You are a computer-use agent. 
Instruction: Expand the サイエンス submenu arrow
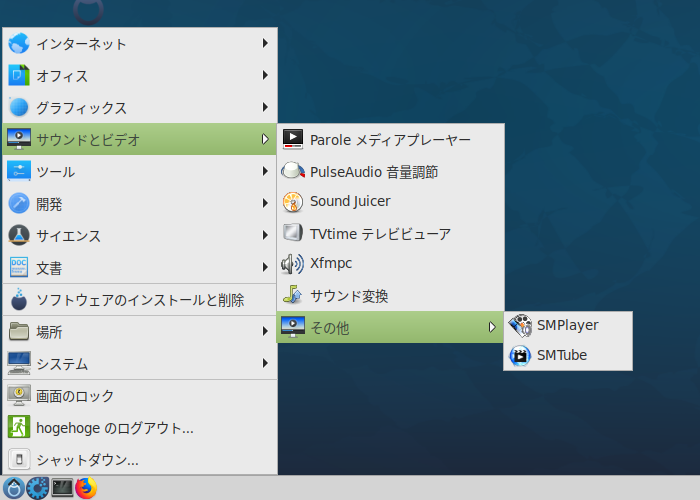(x=265, y=235)
